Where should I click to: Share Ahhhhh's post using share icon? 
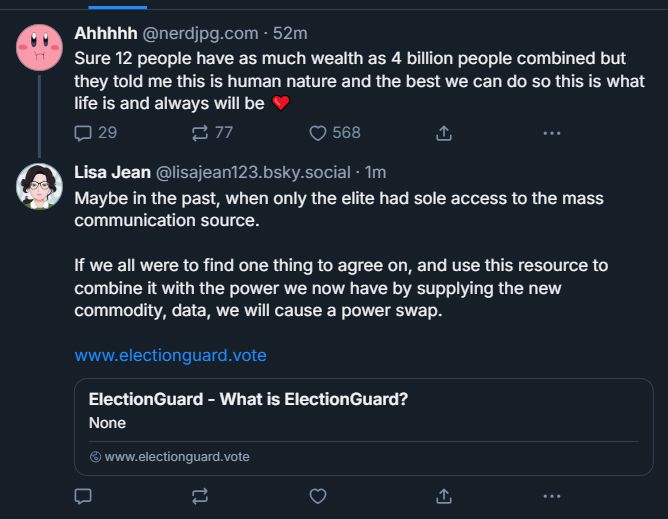[444, 132]
